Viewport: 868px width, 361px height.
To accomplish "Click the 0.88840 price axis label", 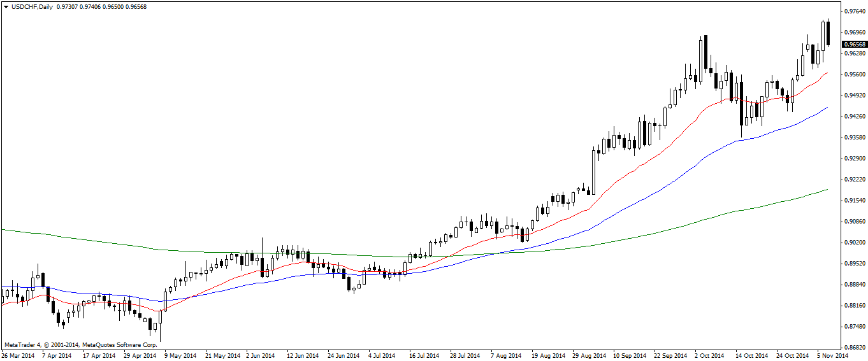I will (x=855, y=285).
